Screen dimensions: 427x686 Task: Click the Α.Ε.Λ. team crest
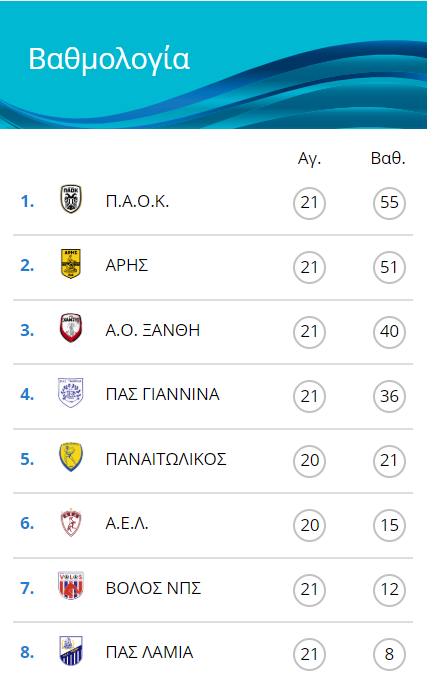71,522
